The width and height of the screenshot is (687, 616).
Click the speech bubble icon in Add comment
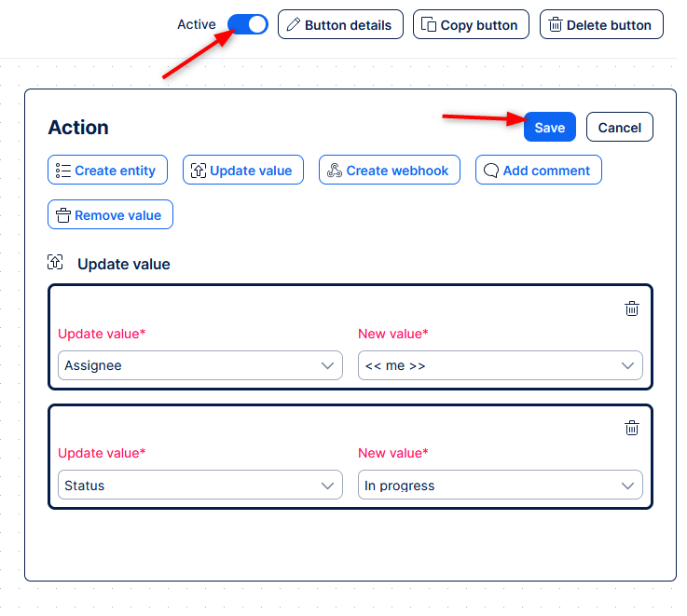click(x=491, y=171)
